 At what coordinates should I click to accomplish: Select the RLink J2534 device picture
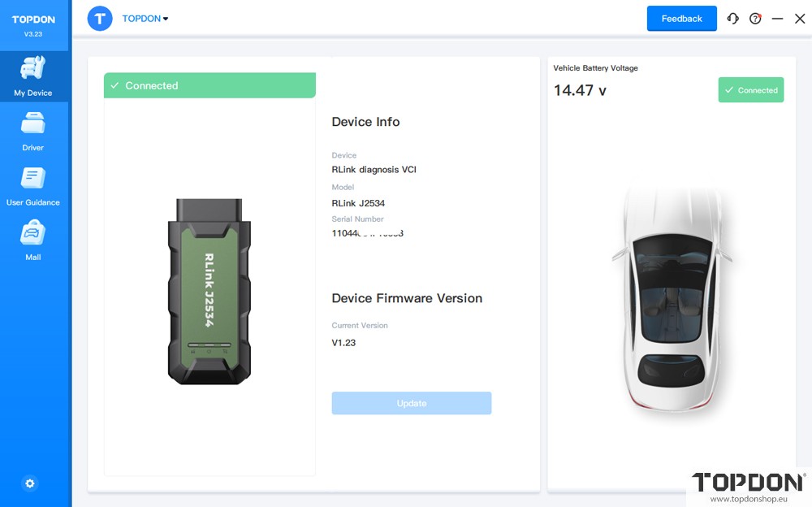click(x=209, y=291)
